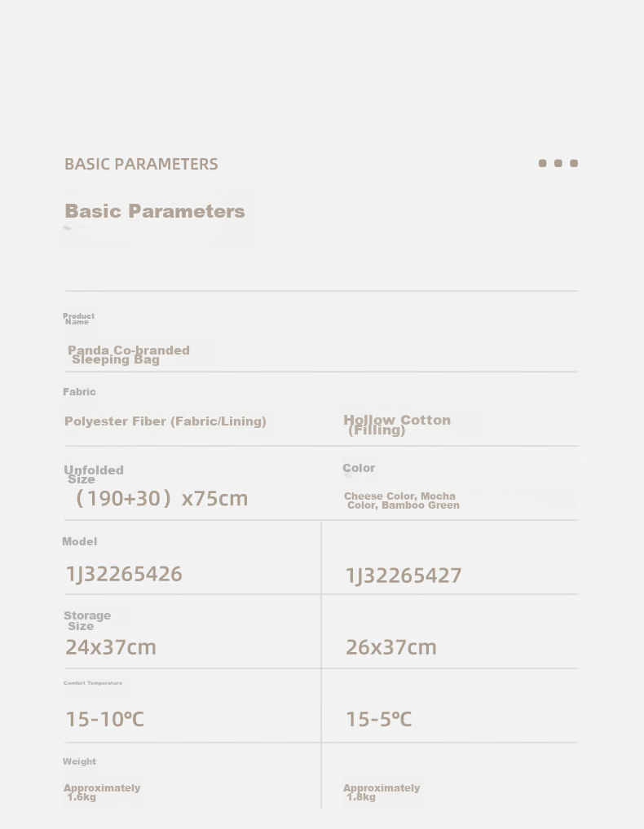The image size is (644, 829).
Task: Click model number 1J32265426
Action: pyautogui.click(x=124, y=574)
